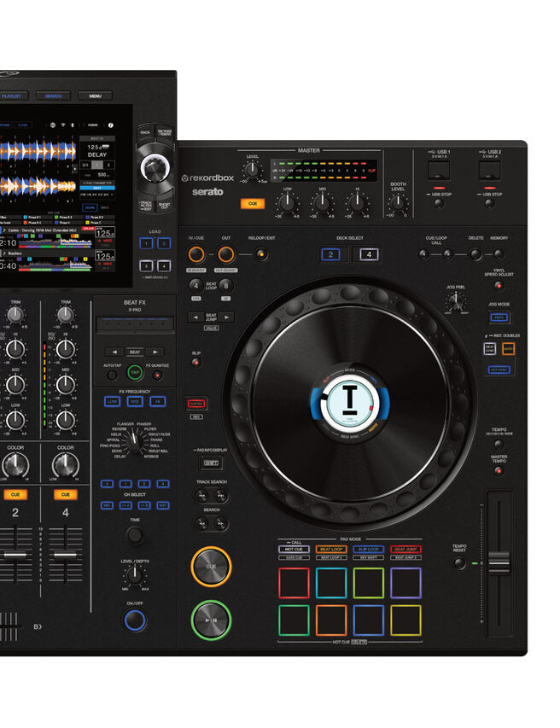Viewport: 560px width, 728px height.
Task: Click the BACK button beside the browse knob
Action: pos(145,132)
